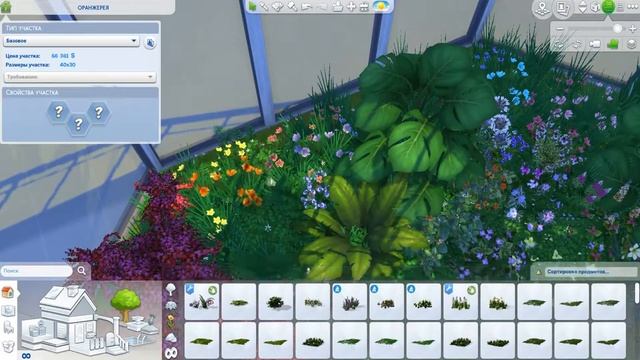
Task: Toggle green top-down view icon
Action: click(613, 44)
